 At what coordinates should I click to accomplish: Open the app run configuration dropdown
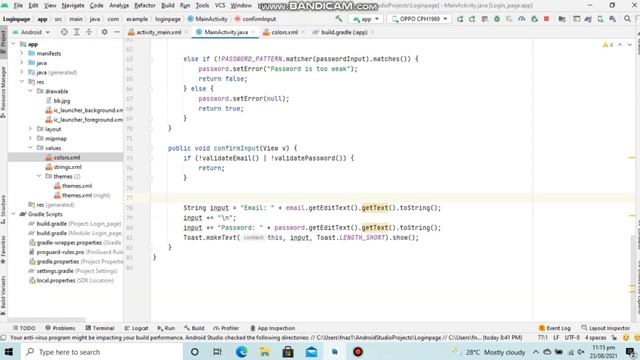(x=366, y=19)
